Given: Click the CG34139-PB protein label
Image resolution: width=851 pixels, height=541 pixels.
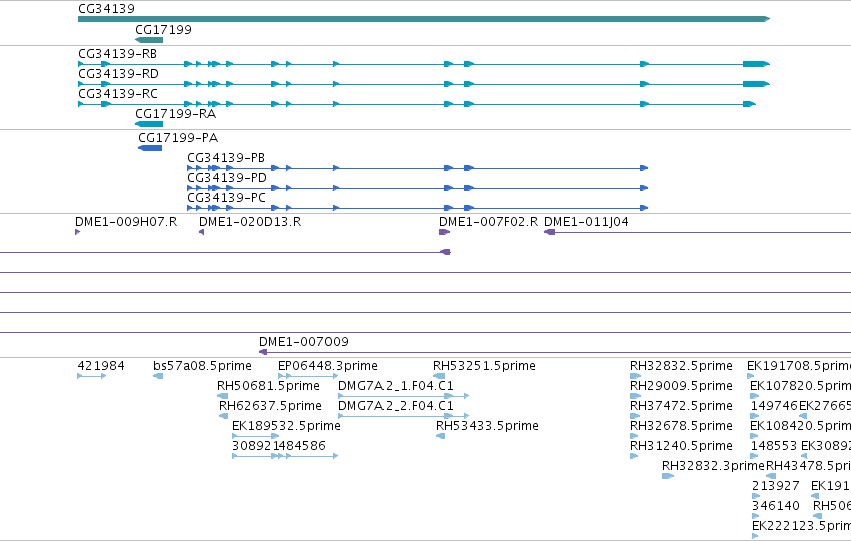Looking at the screenshot, I should 226,157.
